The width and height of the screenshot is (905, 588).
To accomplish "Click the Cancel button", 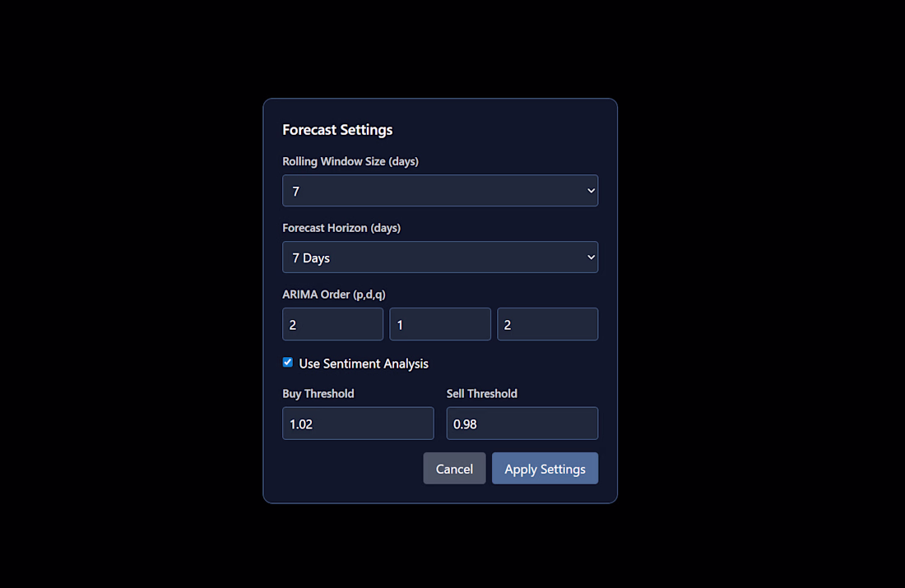I will [x=454, y=469].
